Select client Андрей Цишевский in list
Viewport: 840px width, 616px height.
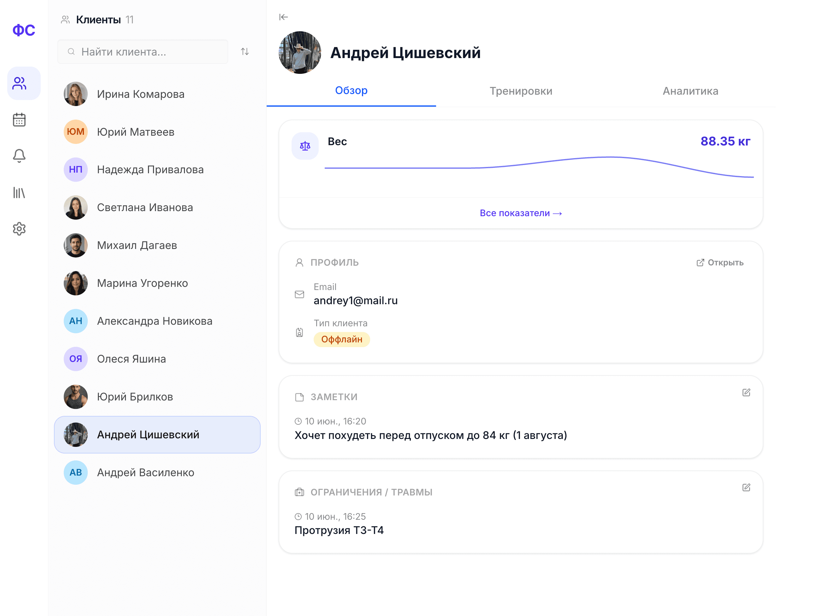click(157, 435)
